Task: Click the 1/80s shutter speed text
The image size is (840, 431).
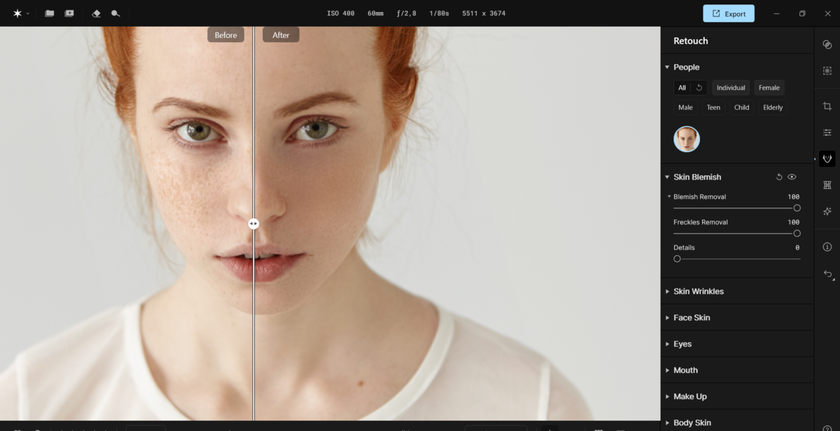Action: (439, 13)
